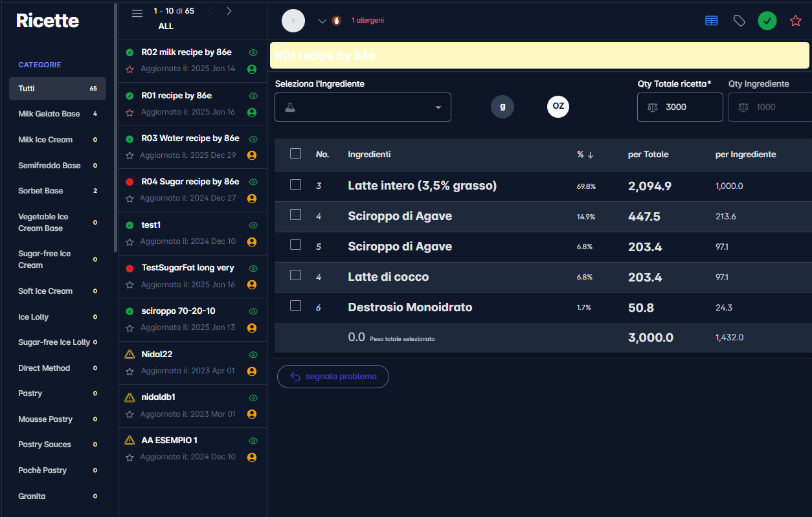Click the green checkmark status icon
Viewport: 812px width, 517px height.
[767, 21]
